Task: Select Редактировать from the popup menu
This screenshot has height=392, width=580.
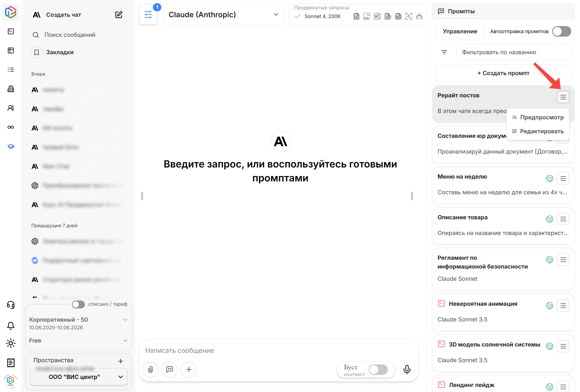Action: click(x=538, y=131)
